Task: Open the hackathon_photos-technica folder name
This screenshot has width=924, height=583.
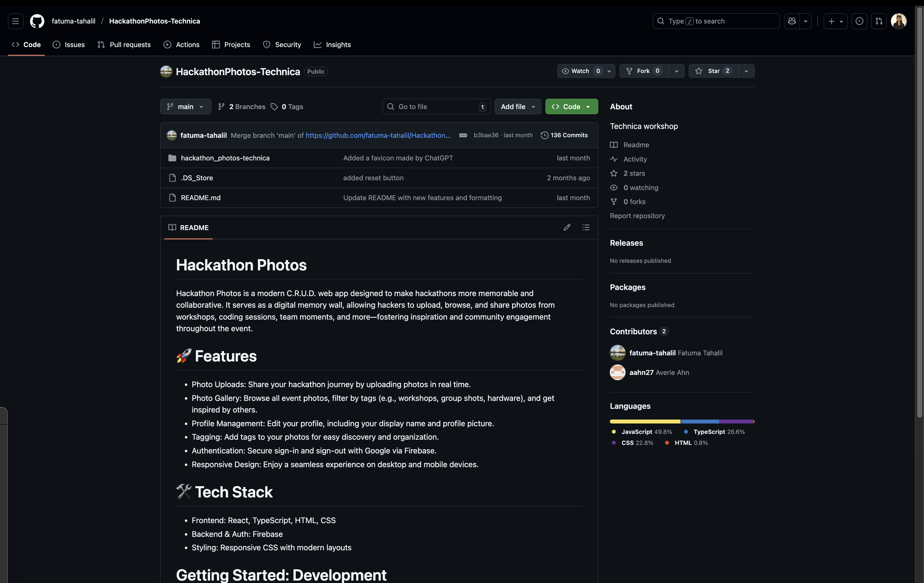Action: click(x=225, y=158)
